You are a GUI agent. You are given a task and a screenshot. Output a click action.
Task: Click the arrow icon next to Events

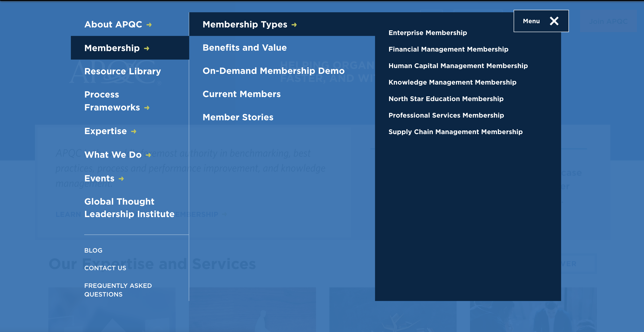(121, 179)
